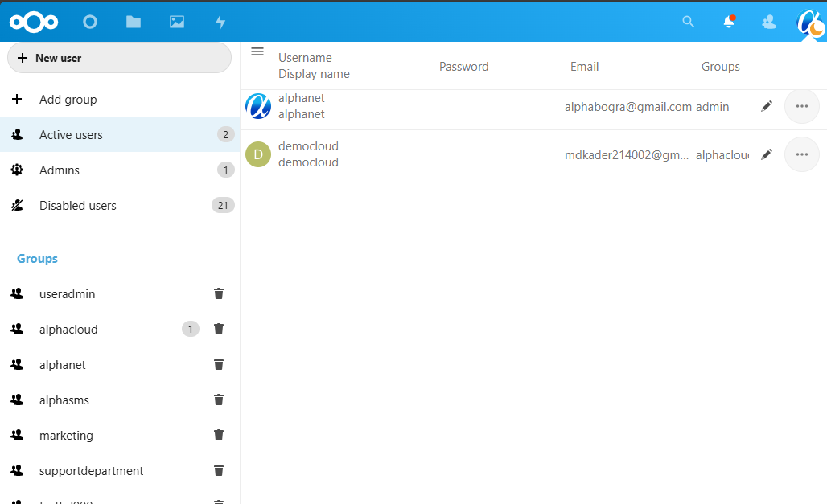Delete the useradmin group with trash icon
Screen dimensions: 827x504
tap(219, 294)
